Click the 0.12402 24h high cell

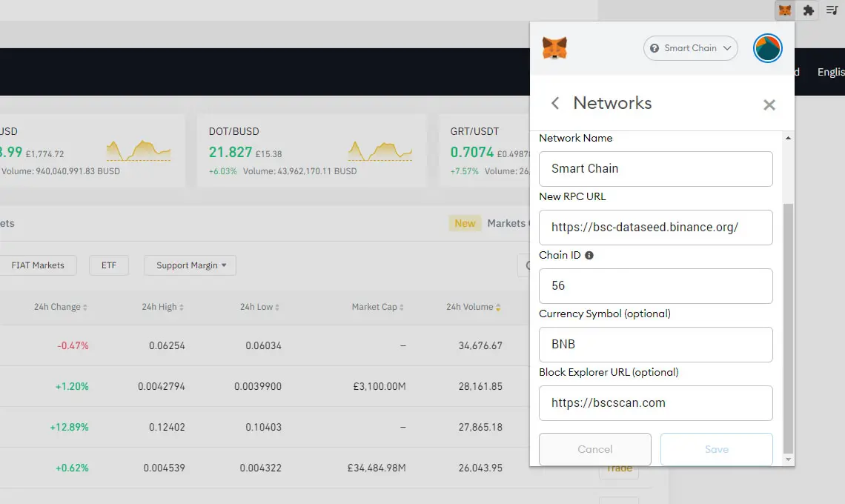167,427
